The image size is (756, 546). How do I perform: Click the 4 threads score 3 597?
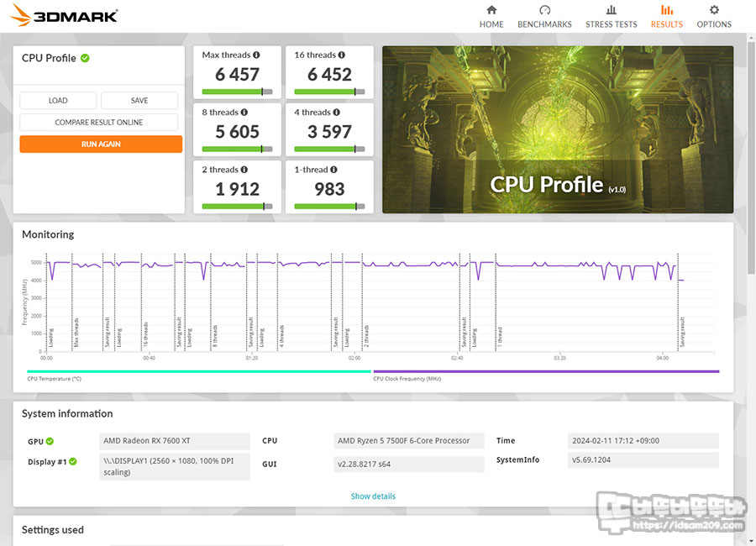pyautogui.click(x=330, y=132)
